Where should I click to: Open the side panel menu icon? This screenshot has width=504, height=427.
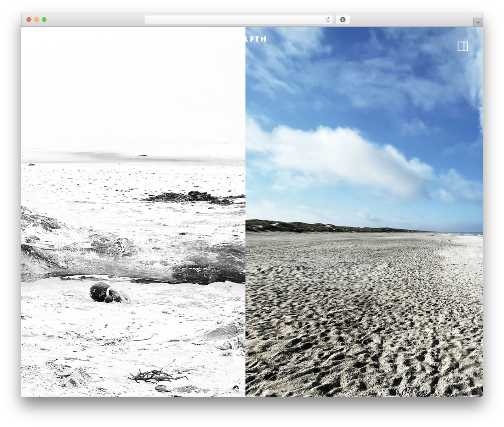tap(463, 46)
